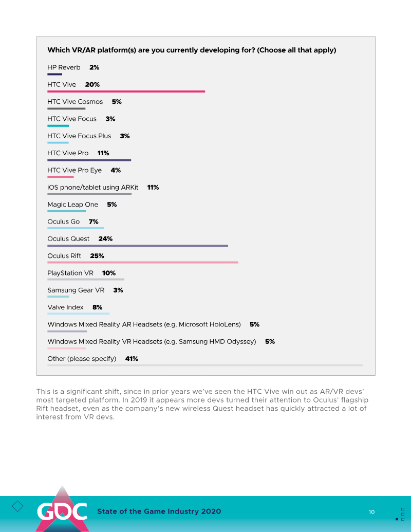Select the PlayStation VR label
Screen dimensions: 411x532
click(x=70, y=273)
